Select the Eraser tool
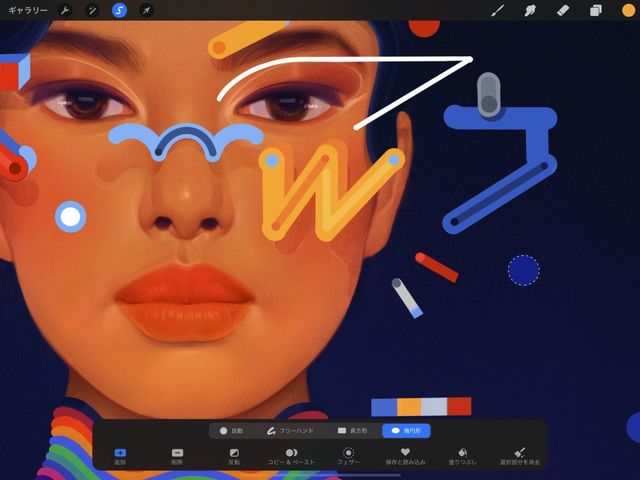Viewport: 640px width, 480px height. point(563,10)
